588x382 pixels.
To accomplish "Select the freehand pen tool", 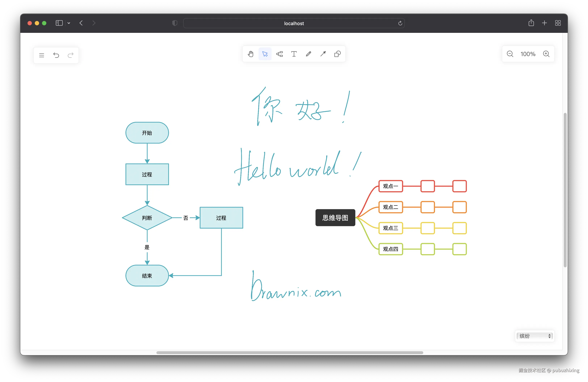I will tap(308, 54).
